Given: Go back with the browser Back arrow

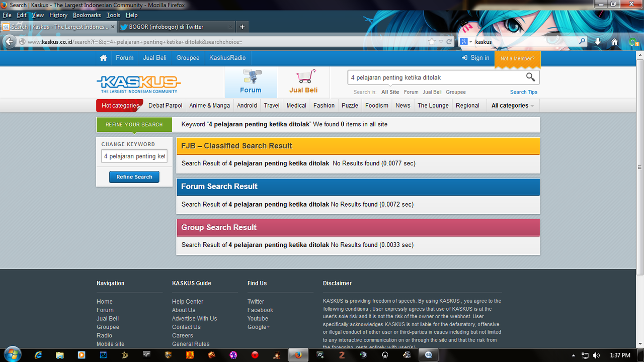Looking at the screenshot, I should [9, 41].
